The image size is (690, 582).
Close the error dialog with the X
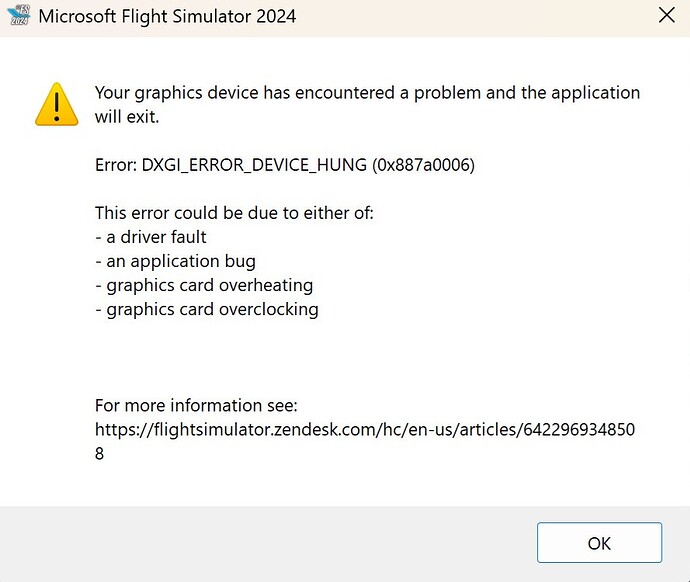(x=667, y=15)
